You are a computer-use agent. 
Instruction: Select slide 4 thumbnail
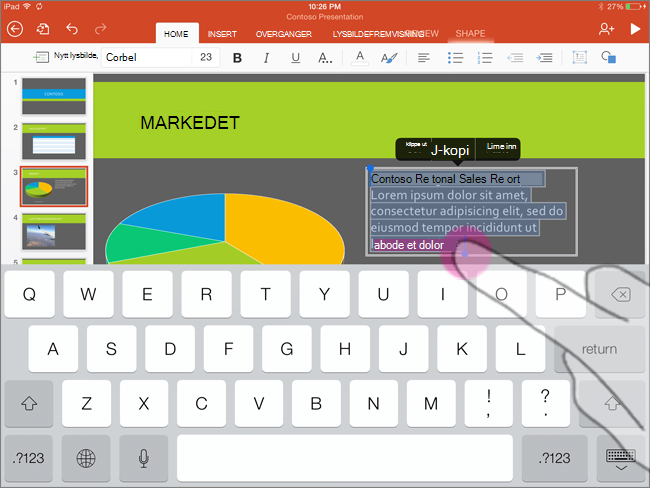click(54, 232)
